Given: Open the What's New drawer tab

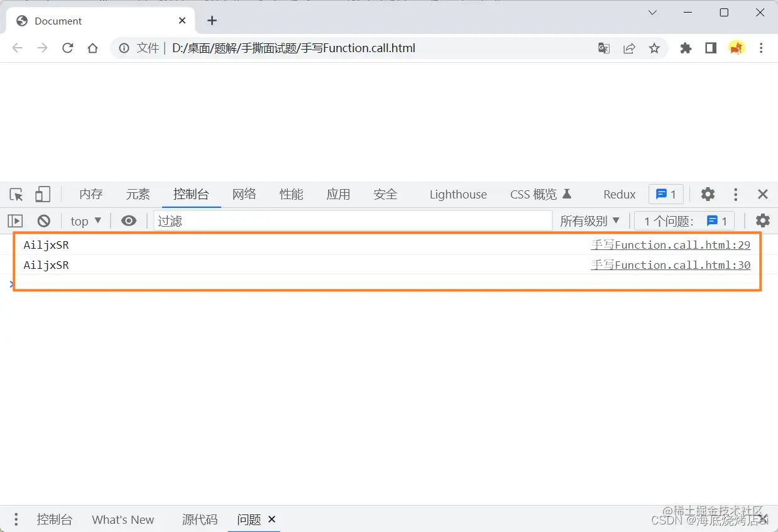Looking at the screenshot, I should [x=123, y=519].
